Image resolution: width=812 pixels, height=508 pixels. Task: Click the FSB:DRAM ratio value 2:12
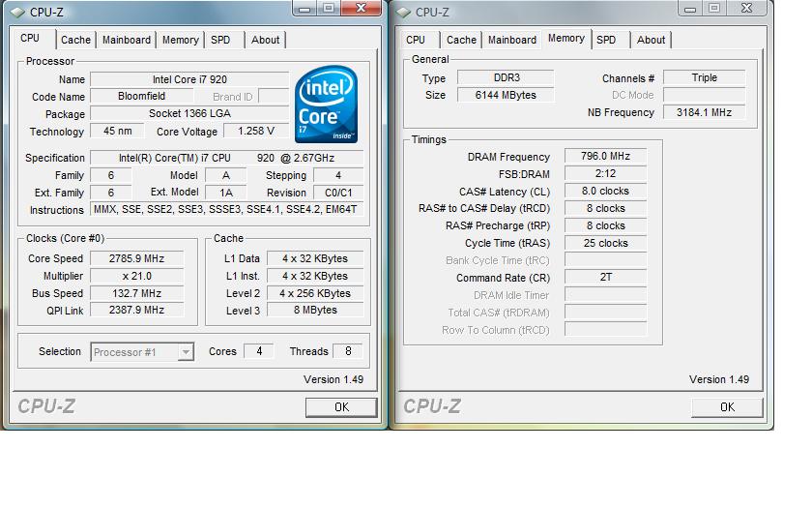pyautogui.click(x=605, y=173)
